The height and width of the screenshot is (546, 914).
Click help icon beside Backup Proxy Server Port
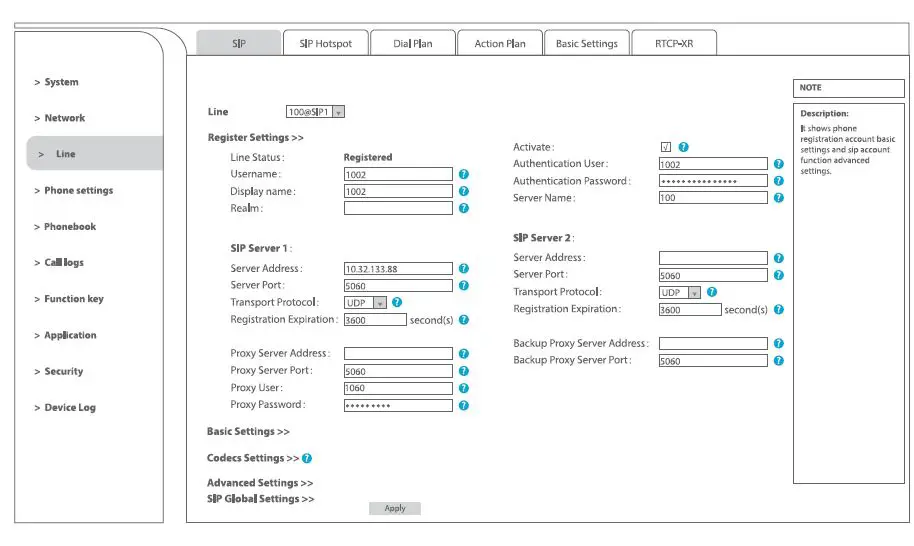point(778,361)
